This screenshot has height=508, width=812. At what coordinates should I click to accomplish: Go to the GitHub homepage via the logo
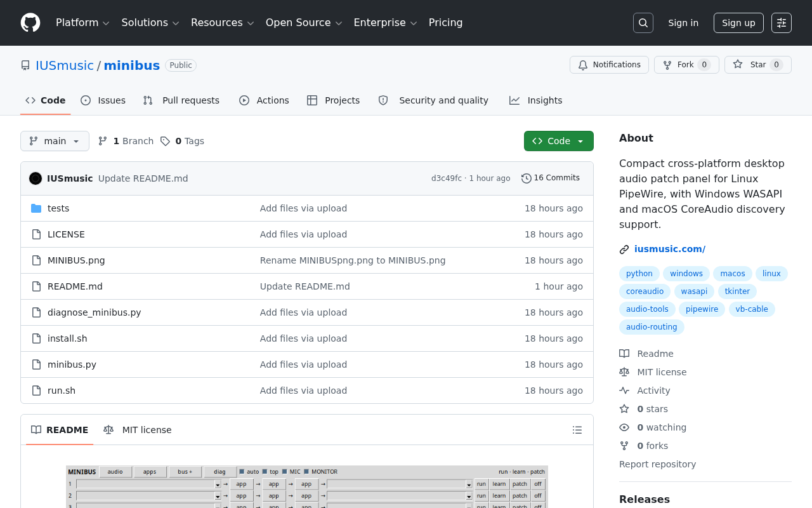tap(30, 23)
